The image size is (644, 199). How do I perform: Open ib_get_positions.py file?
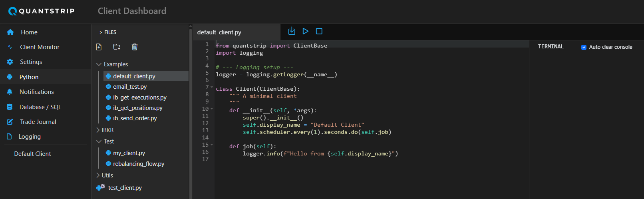click(x=138, y=108)
